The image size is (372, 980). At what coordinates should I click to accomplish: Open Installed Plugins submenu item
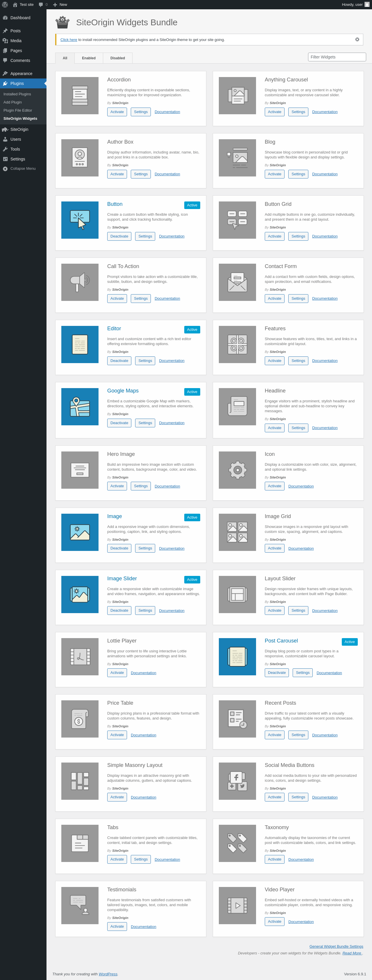tap(17, 94)
